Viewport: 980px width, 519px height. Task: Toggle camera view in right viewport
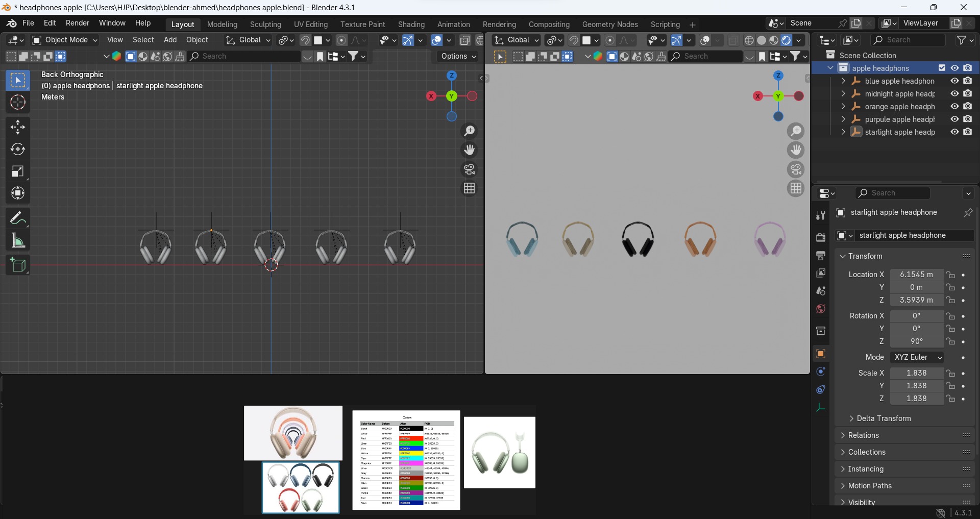[796, 169]
